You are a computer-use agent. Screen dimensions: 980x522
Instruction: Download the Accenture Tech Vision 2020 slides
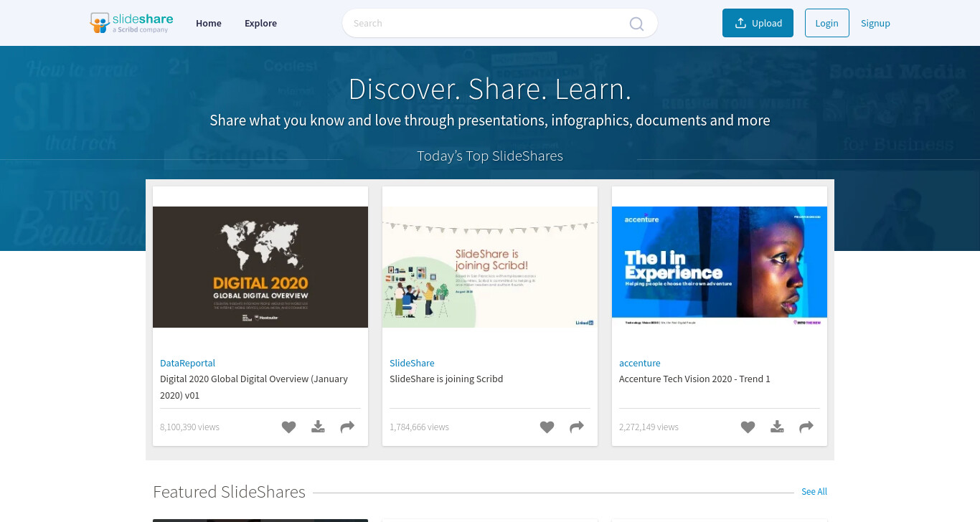pyautogui.click(x=777, y=427)
